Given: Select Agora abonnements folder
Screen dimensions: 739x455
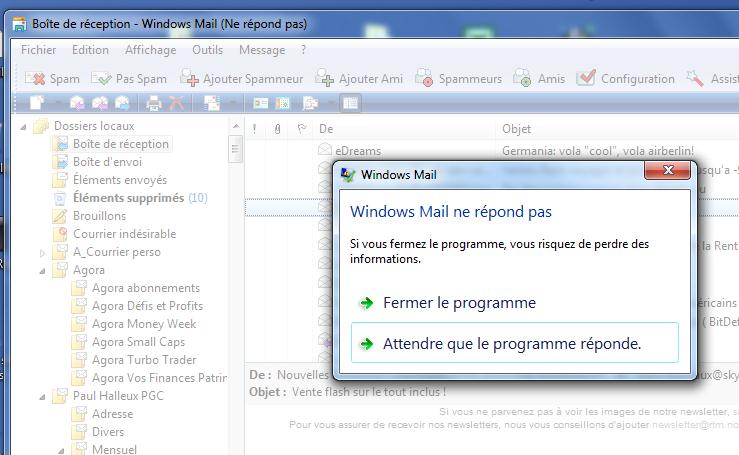Looking at the screenshot, I should tap(137, 288).
